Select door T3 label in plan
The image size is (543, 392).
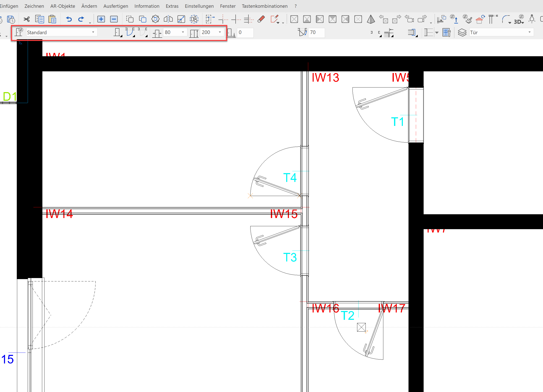pos(290,257)
